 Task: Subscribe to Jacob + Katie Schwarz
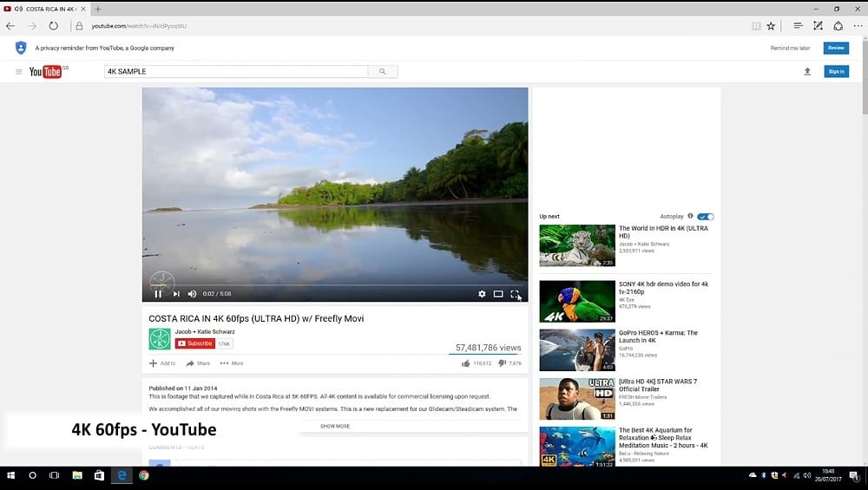pyautogui.click(x=195, y=343)
